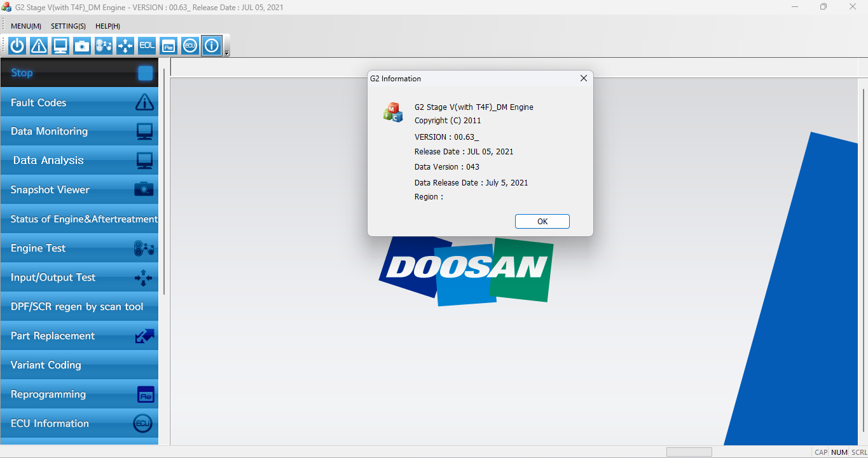Viewport: 868px width, 458px height.
Task: Open the SETTING(S) menu
Action: tap(68, 26)
